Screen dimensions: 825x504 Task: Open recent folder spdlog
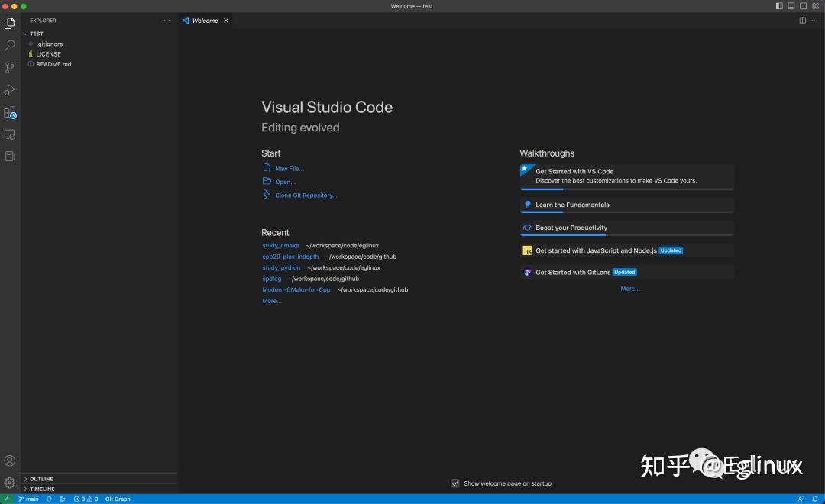(x=271, y=279)
